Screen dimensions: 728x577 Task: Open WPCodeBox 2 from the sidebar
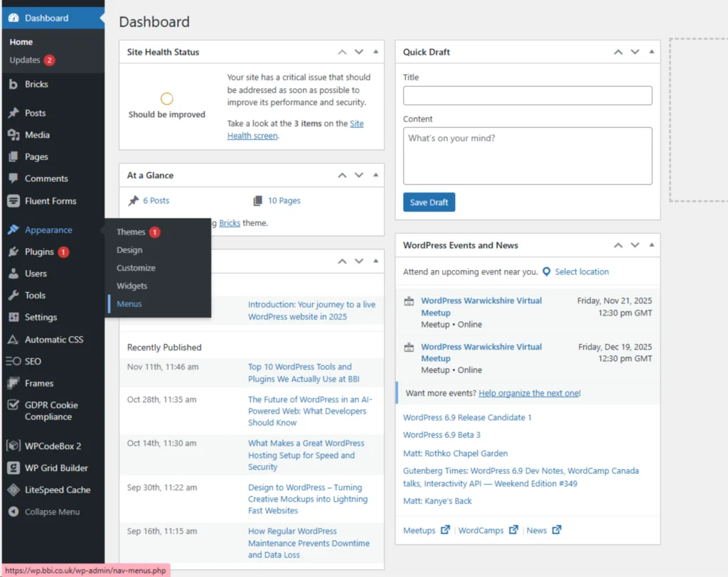tap(48, 446)
